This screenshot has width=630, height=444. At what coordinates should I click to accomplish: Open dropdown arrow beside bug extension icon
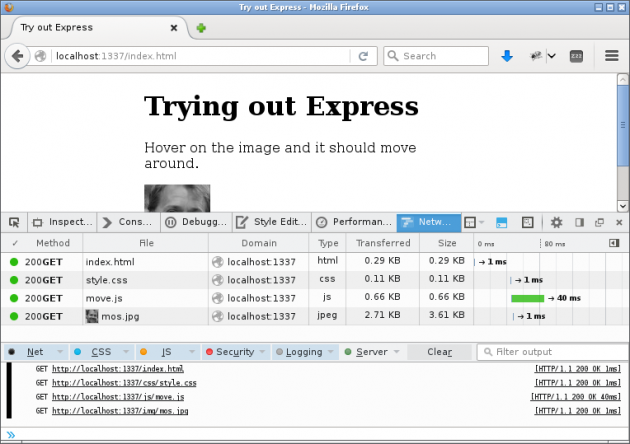pos(552,56)
